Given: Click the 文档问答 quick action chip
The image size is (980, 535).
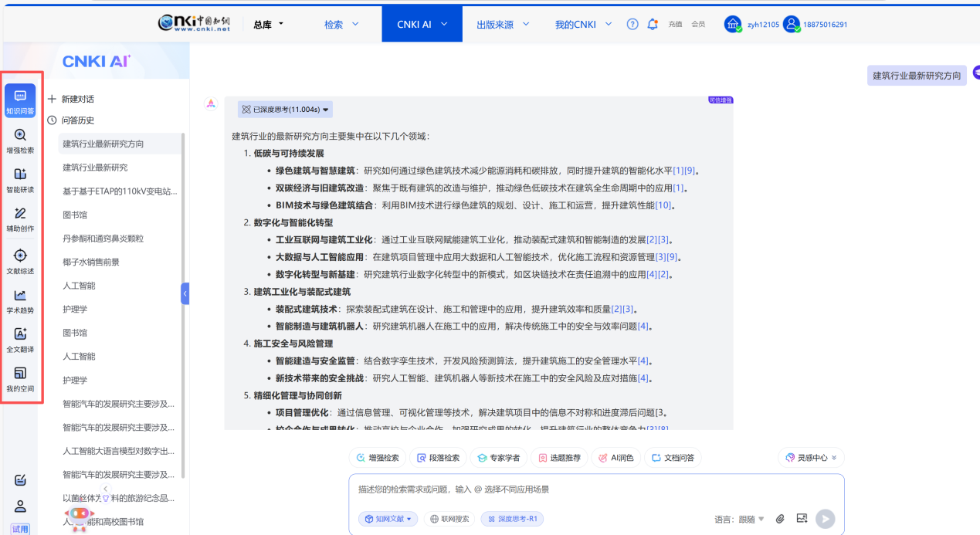Looking at the screenshot, I should [673, 458].
